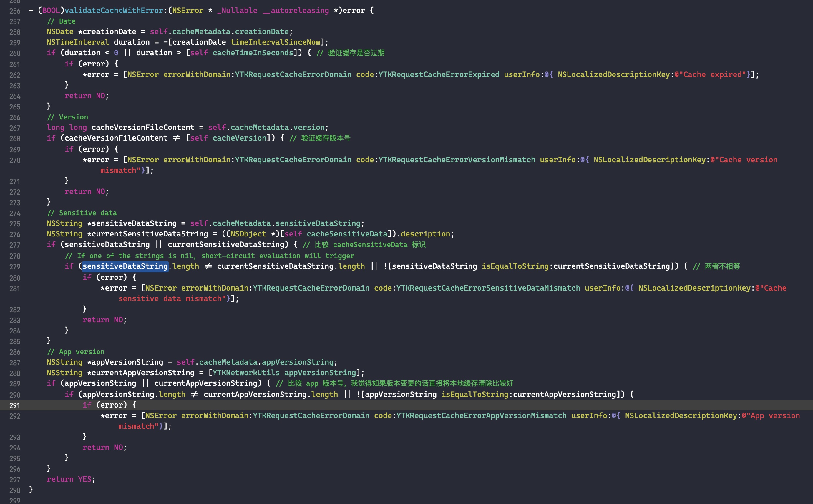Click line number 297 in the gutter

(x=14, y=480)
